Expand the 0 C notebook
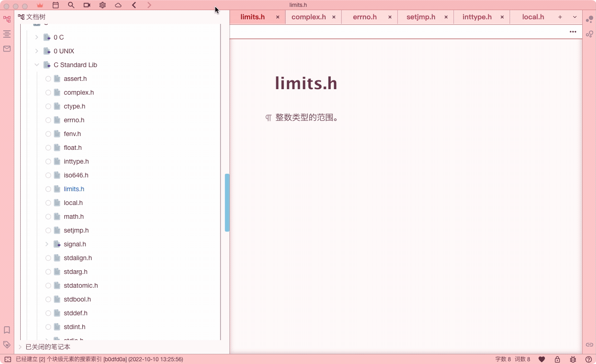The image size is (596, 364). click(37, 37)
